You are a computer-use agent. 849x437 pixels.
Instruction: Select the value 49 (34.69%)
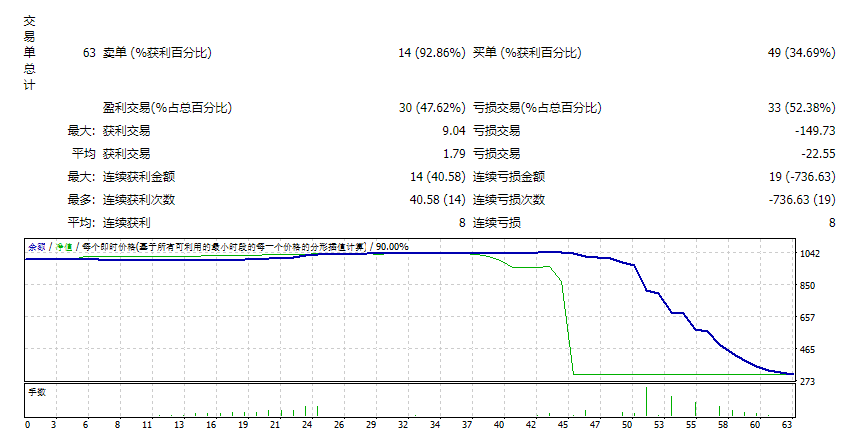(x=801, y=53)
